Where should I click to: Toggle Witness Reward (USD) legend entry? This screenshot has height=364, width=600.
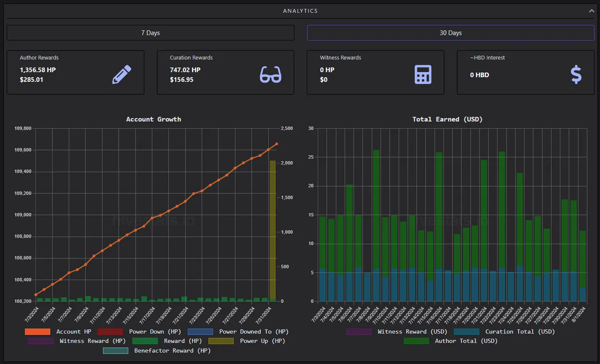pos(397,331)
